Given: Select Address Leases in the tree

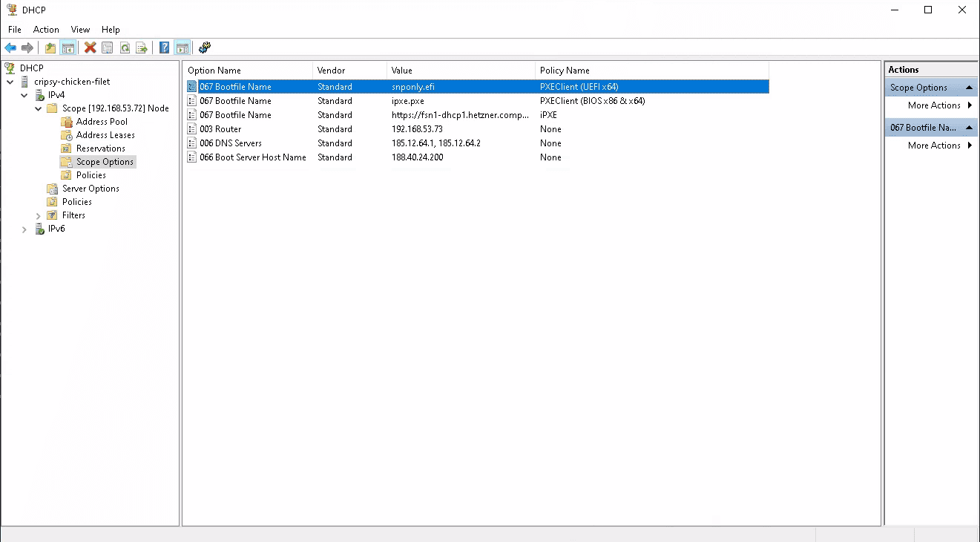Looking at the screenshot, I should 106,134.
